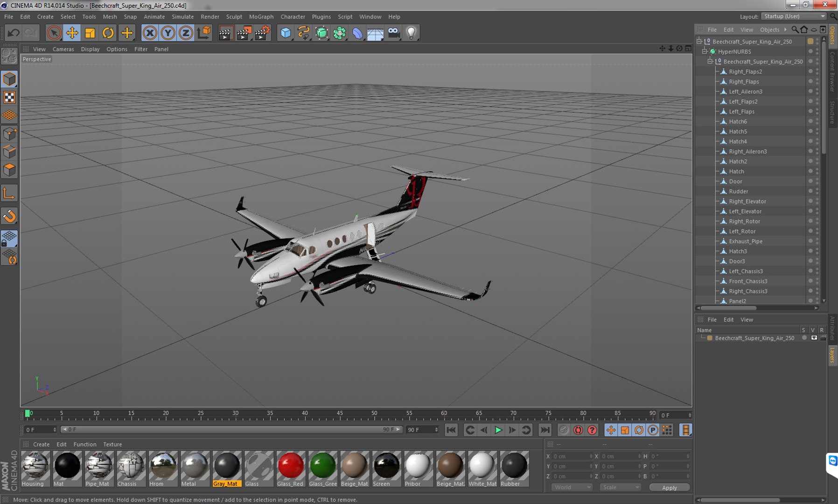Collapse top Beechcraft_Super_King_Air_250 root node
Image resolution: width=838 pixels, height=504 pixels.
coord(699,42)
